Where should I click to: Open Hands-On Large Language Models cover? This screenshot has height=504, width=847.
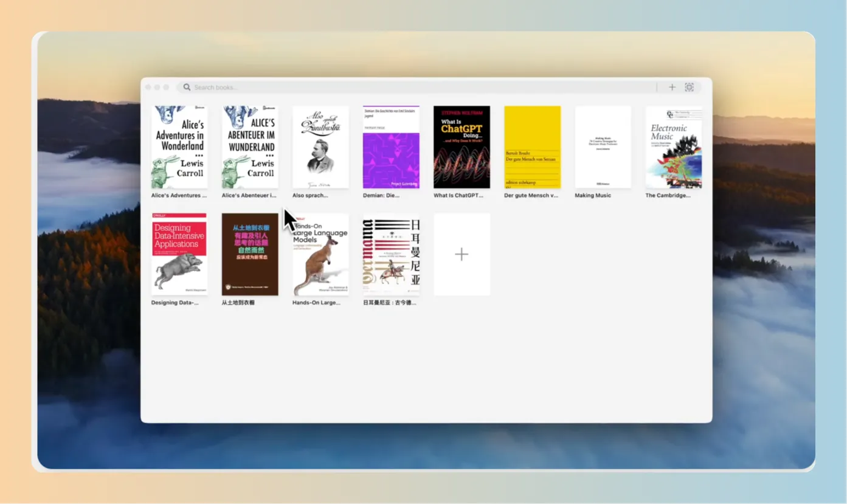click(320, 254)
